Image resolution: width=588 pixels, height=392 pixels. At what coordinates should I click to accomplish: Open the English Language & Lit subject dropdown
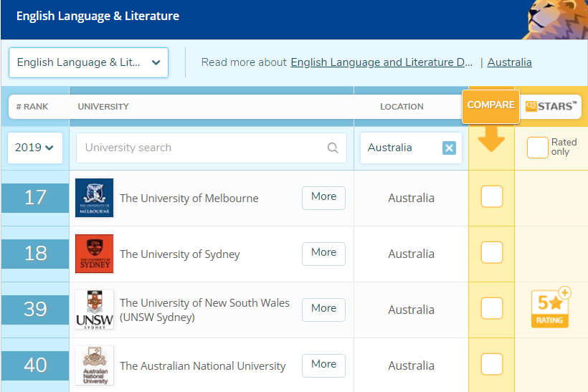click(88, 62)
